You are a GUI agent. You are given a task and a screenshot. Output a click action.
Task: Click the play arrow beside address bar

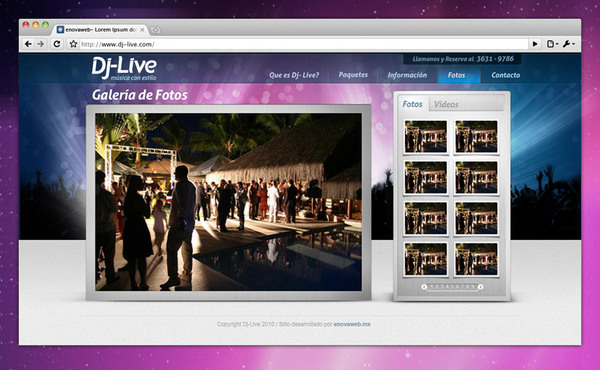tap(535, 44)
